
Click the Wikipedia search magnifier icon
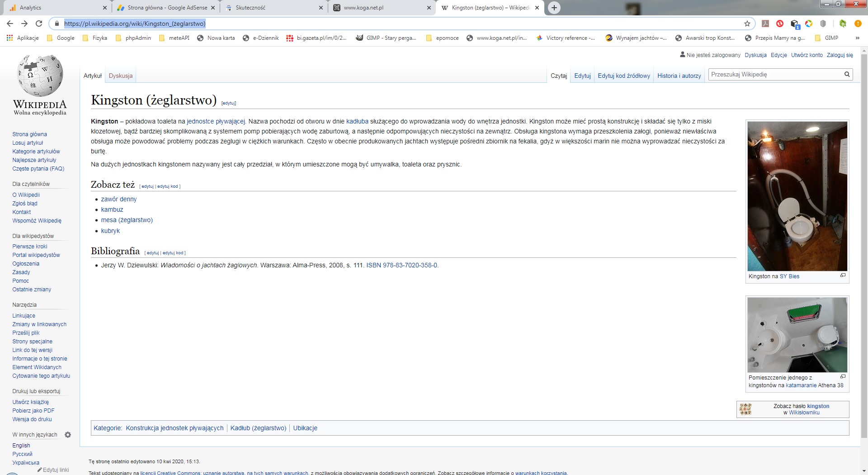(x=847, y=75)
